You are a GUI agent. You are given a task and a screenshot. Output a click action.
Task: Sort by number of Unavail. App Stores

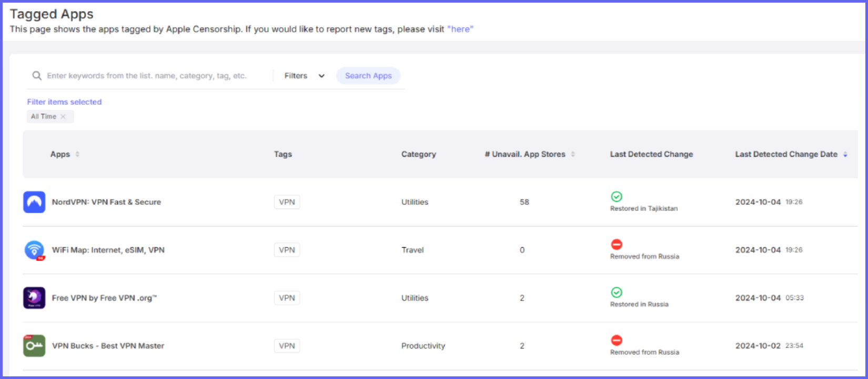tap(573, 154)
